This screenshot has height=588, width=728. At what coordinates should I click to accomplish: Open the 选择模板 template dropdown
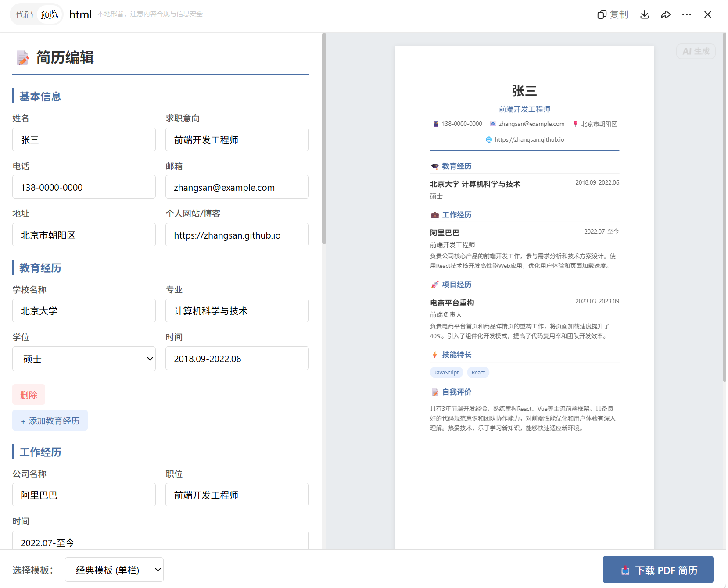coord(114,570)
